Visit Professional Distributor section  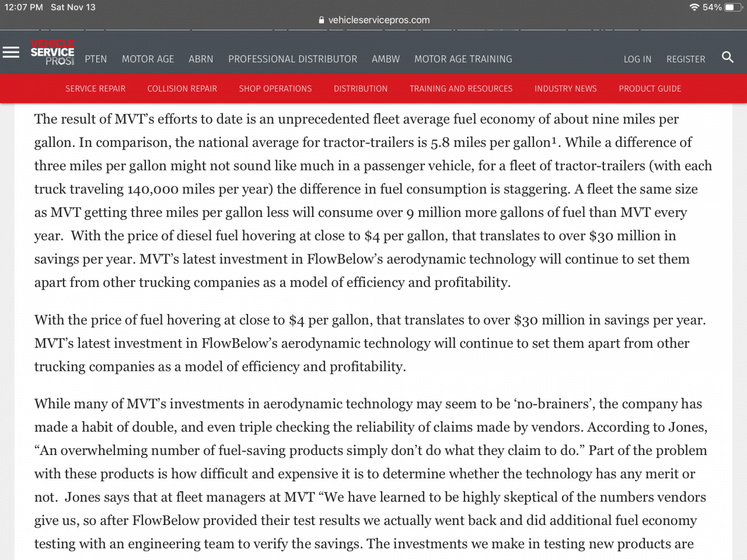(x=292, y=59)
